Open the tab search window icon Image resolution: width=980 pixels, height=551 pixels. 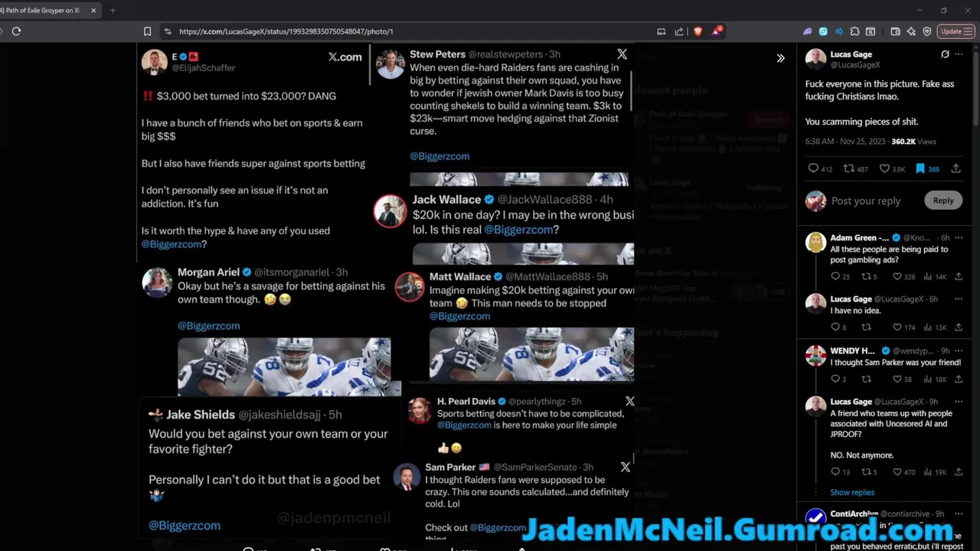pos(871,31)
